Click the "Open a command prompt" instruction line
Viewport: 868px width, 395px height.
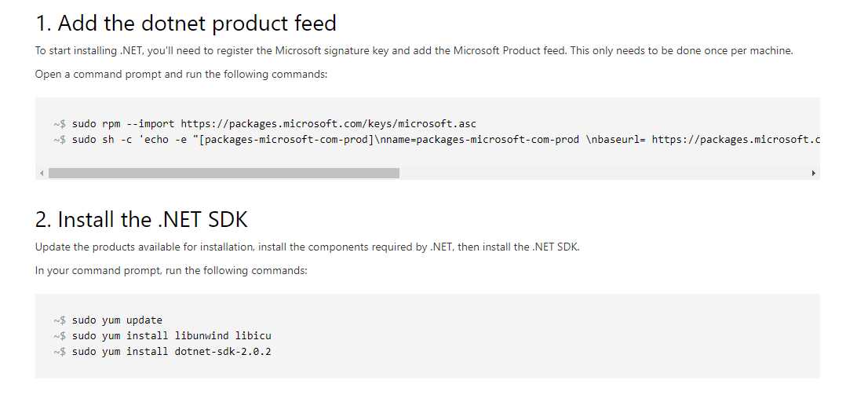click(x=181, y=75)
